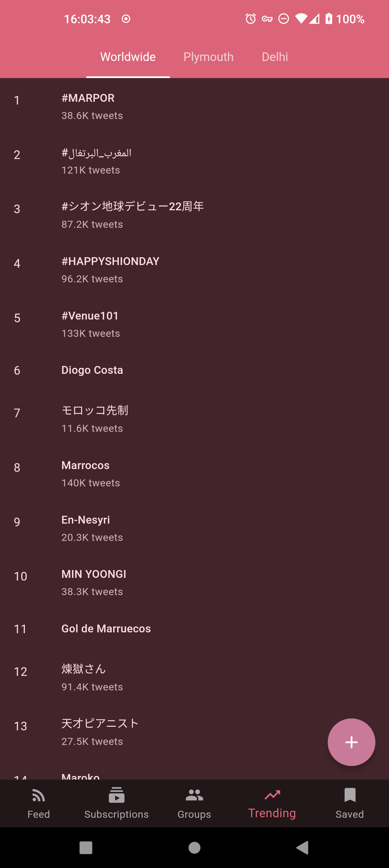Open the Groups people icon

coord(194,796)
